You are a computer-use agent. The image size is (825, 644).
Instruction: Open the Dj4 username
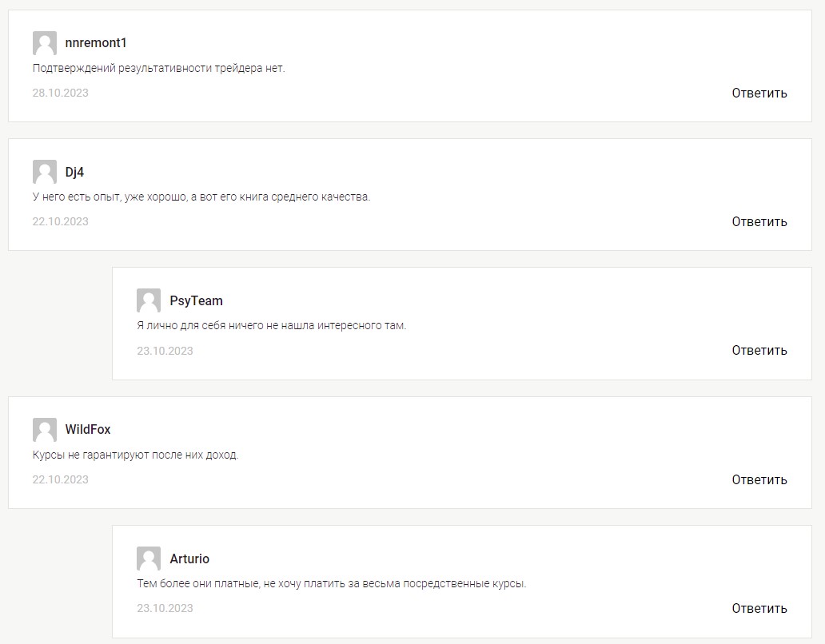pyautogui.click(x=74, y=172)
